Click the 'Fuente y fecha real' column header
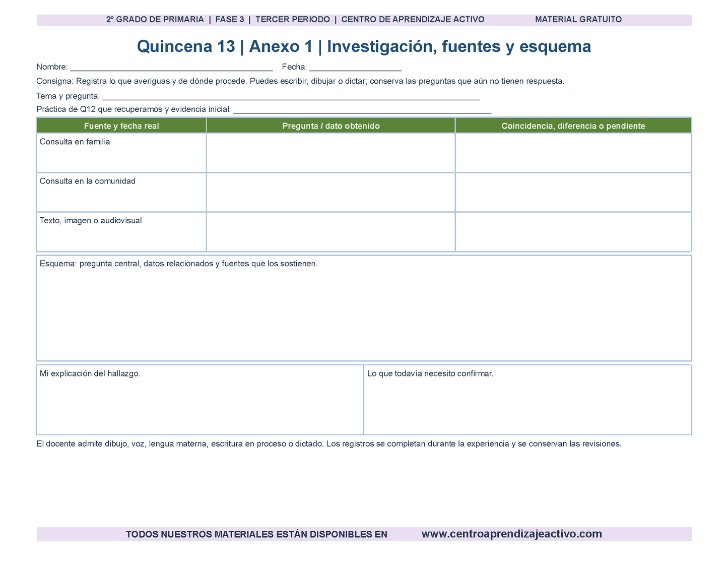 [121, 126]
